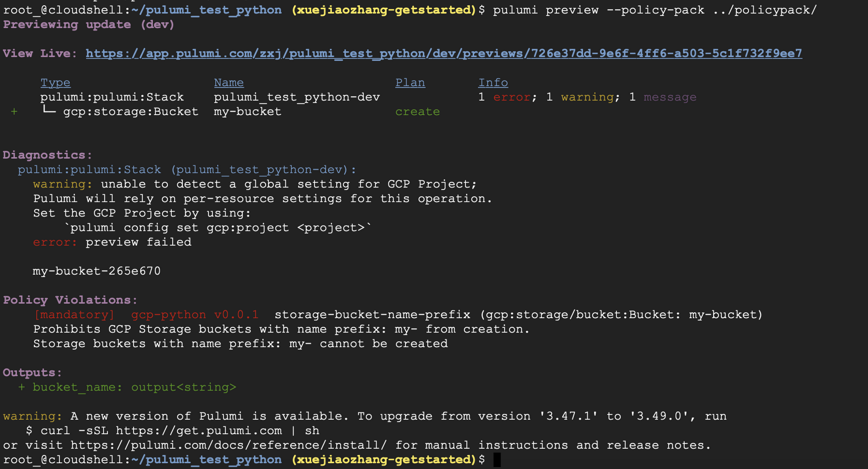
Task: Click the 'Diagnostics:' heading
Action: tap(47, 155)
